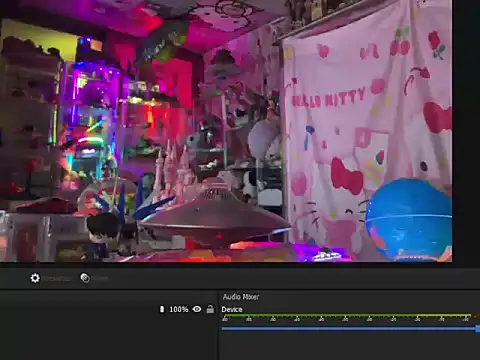Select the Device audio channel label
The width and height of the screenshot is (480, 360).
pos(232,309)
